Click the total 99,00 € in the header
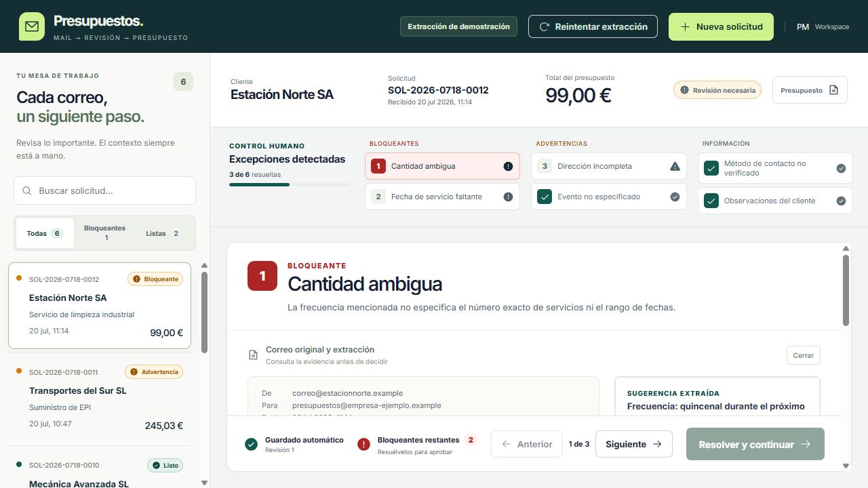 tap(578, 96)
